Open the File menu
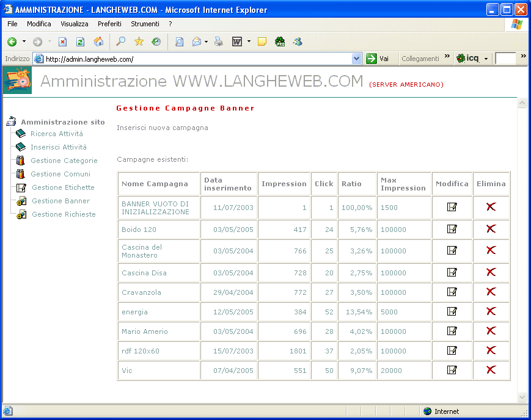Image resolution: width=531 pixels, height=420 pixels. pos(12,24)
